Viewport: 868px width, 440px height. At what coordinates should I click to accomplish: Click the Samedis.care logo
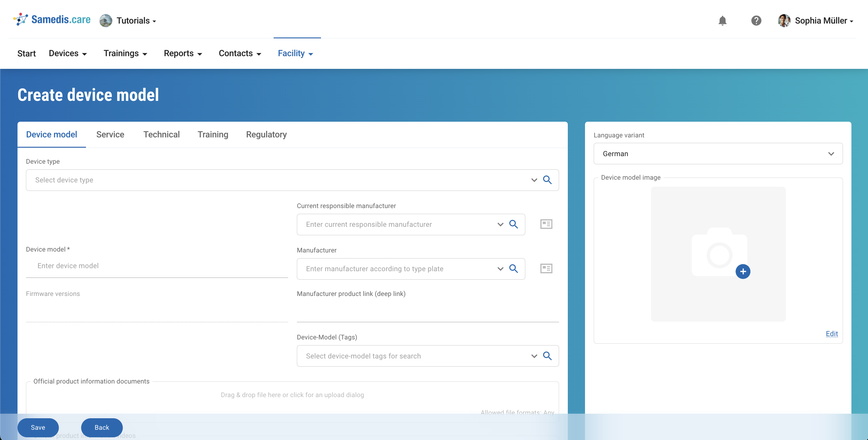(x=52, y=20)
